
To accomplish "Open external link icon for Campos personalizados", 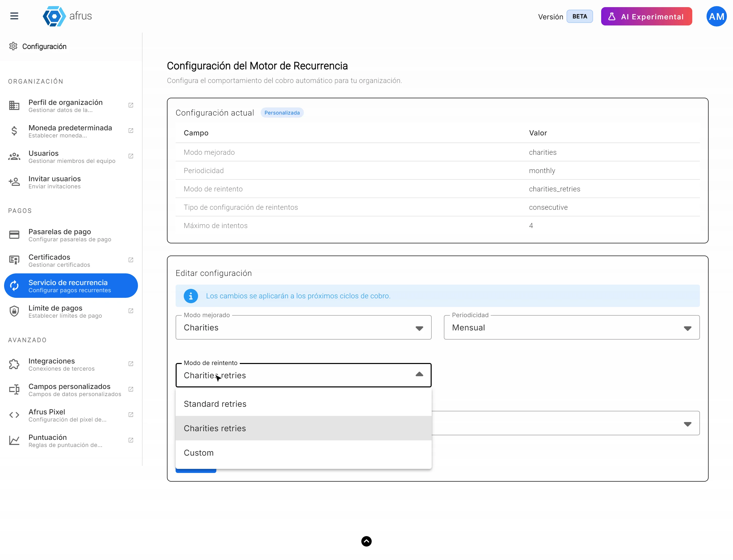I will click(131, 389).
